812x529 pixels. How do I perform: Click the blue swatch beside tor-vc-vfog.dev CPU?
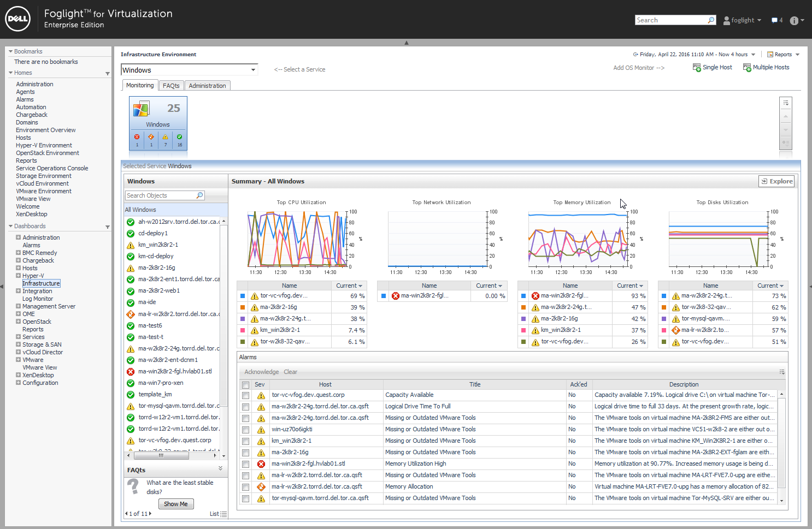pos(243,296)
